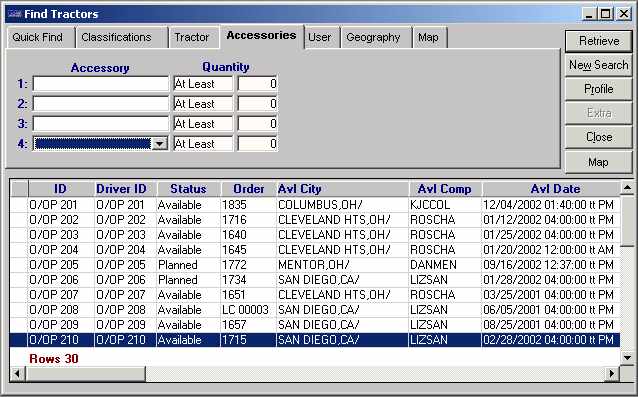The width and height of the screenshot is (638, 397).
Task: Click order 1657 cell
Action: pos(248,325)
